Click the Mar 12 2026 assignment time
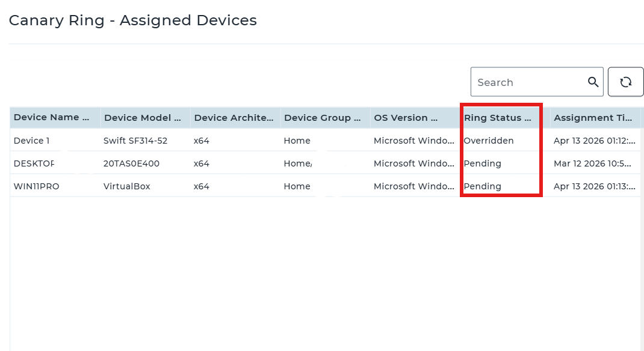 (x=593, y=163)
